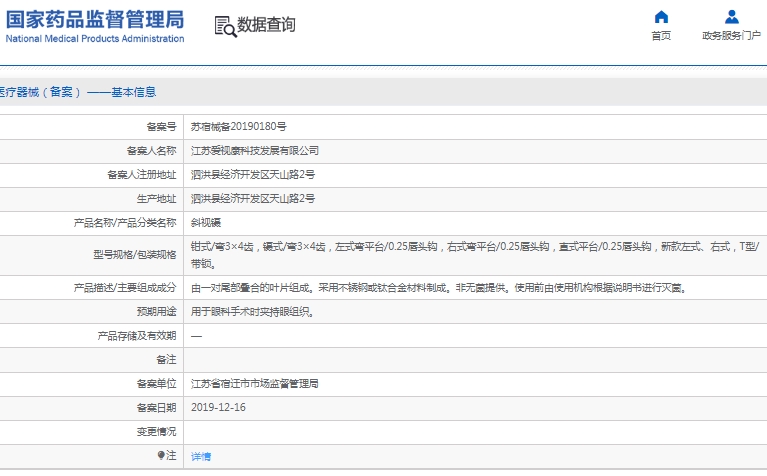Click the 生产地址 address value
The image size is (767, 476).
click(253, 199)
